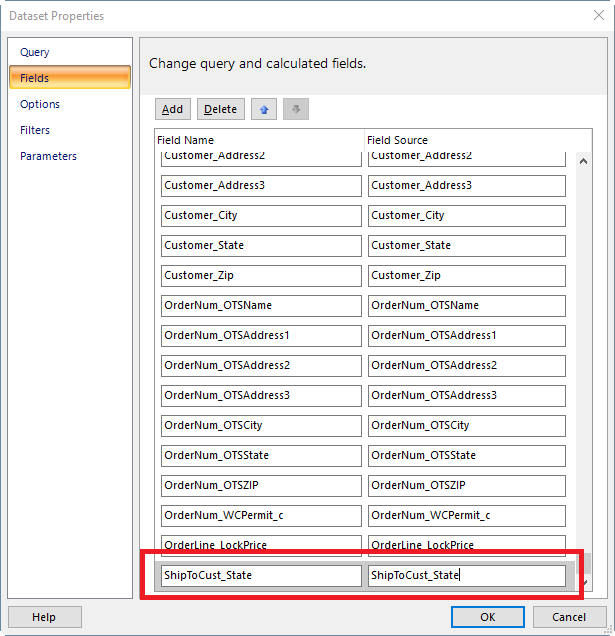Confirm changes with OK
Viewport: 615px width, 636px height.
coord(488,617)
